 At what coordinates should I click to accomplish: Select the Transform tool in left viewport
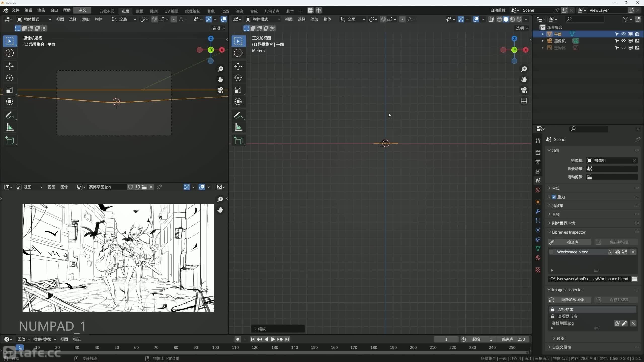click(10, 102)
